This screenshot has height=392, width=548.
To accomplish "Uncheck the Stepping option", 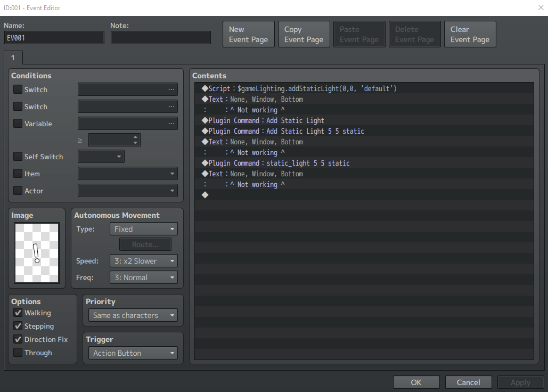I will coord(18,326).
